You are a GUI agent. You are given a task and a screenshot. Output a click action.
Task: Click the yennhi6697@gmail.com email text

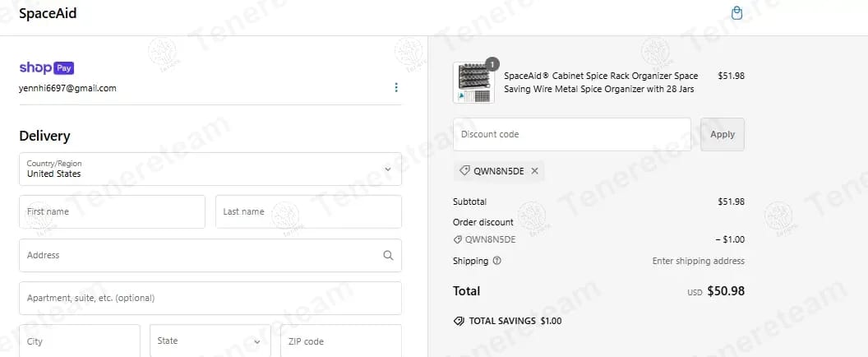pyautogui.click(x=67, y=88)
